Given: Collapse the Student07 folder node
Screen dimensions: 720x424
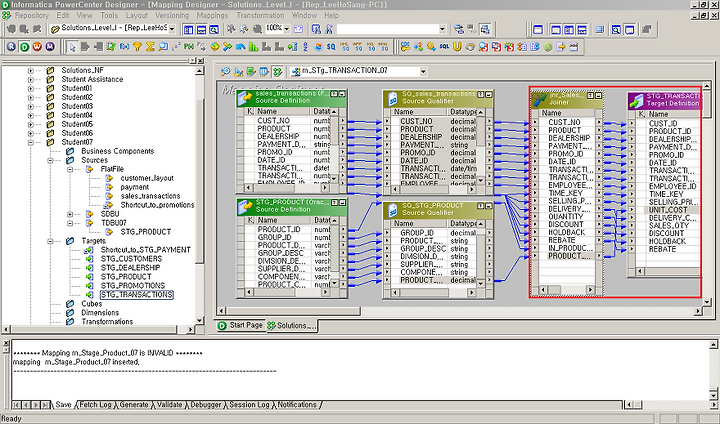Looking at the screenshot, I should (x=31, y=142).
